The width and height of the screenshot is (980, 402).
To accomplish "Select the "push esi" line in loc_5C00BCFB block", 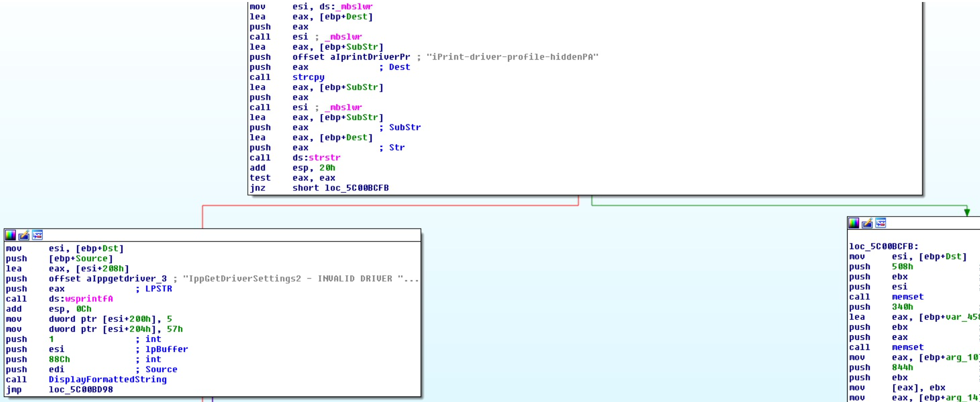I will point(878,287).
